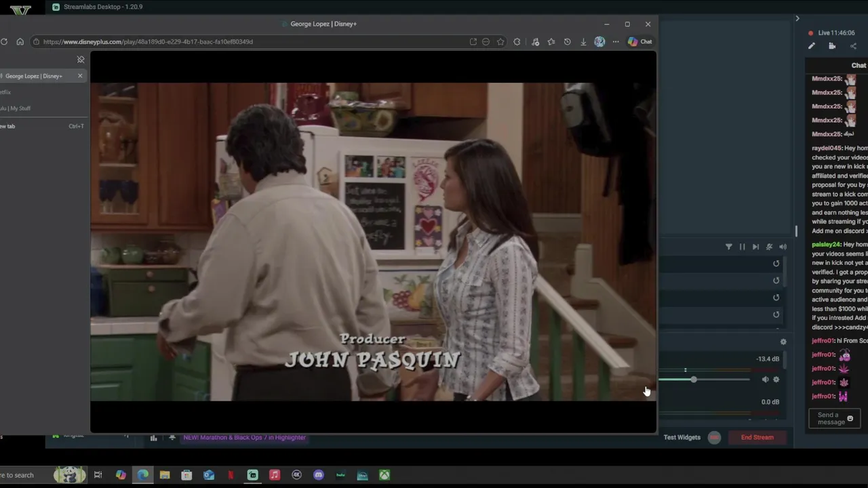Open the media control music-note icon
The width and height of the screenshot is (868, 488).
coord(535,42)
